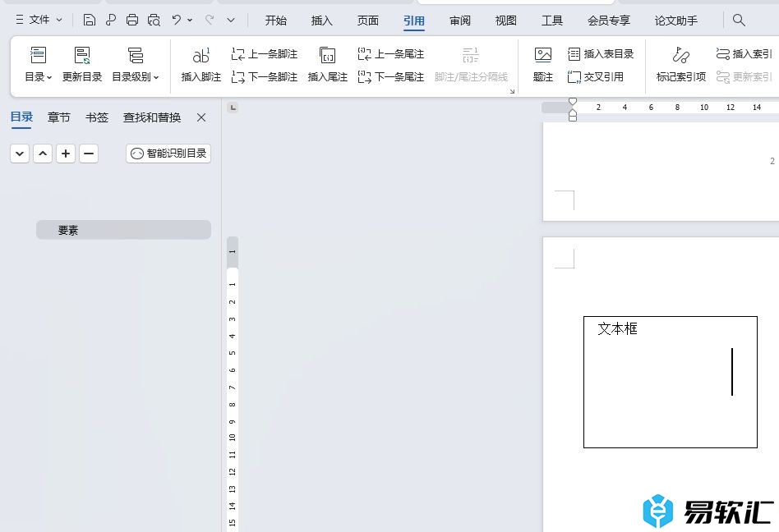This screenshot has width=779, height=532.
Task: Select the 书签 tab in navigation pane
Action: [96, 117]
